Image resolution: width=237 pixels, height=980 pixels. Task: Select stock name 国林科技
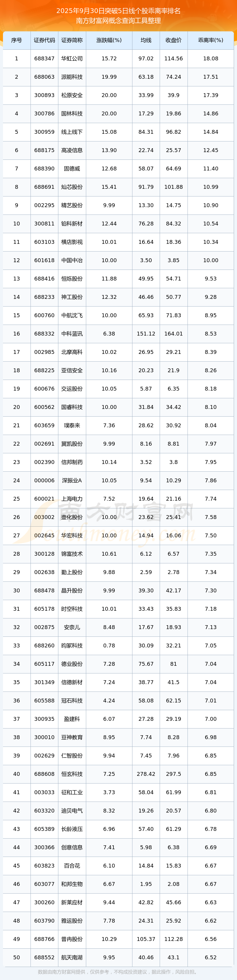(72, 114)
